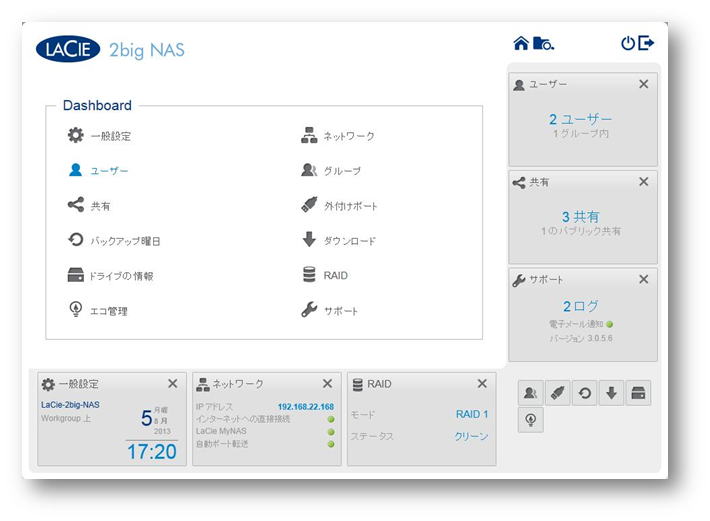Image resolution: width=710 pixels, height=521 pixels.
Task: Click the ダウンロード link
Action: click(x=350, y=241)
